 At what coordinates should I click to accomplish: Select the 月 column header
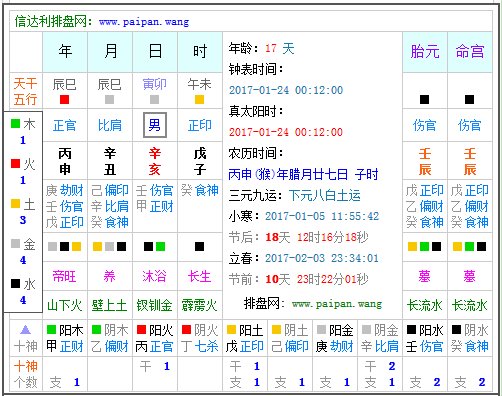[x=110, y=52]
